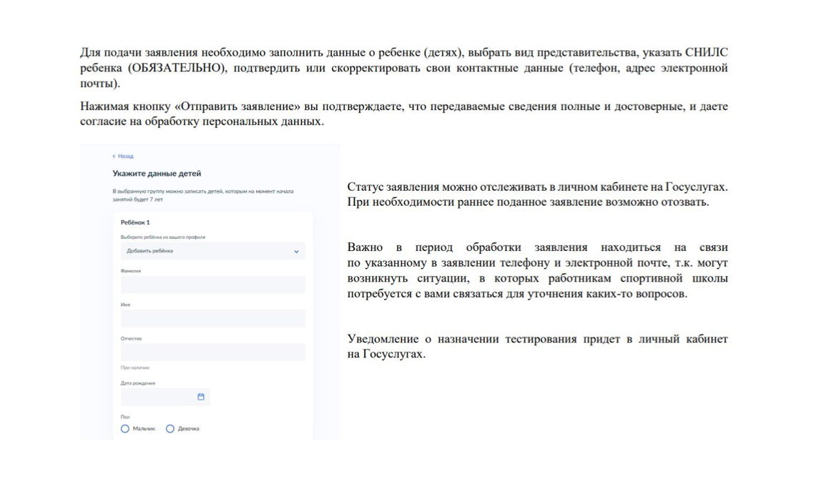Click the 'Назад' back link
821x504 pixels.
click(x=125, y=156)
